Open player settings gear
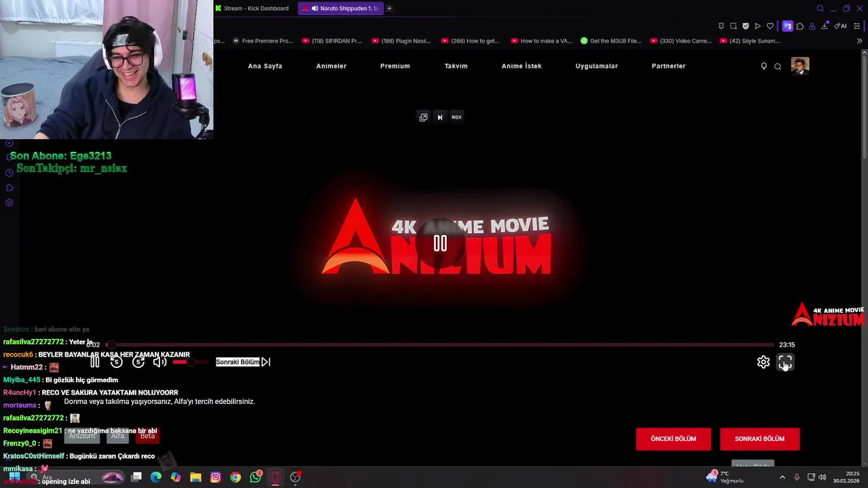 [x=764, y=362]
